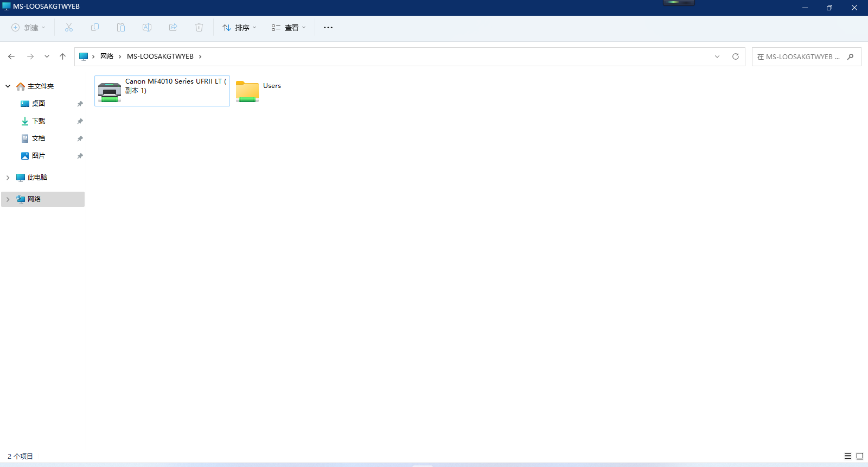Viewport: 868px width, 467px height.
Task: Click the Share icon
Action: [x=173, y=28]
